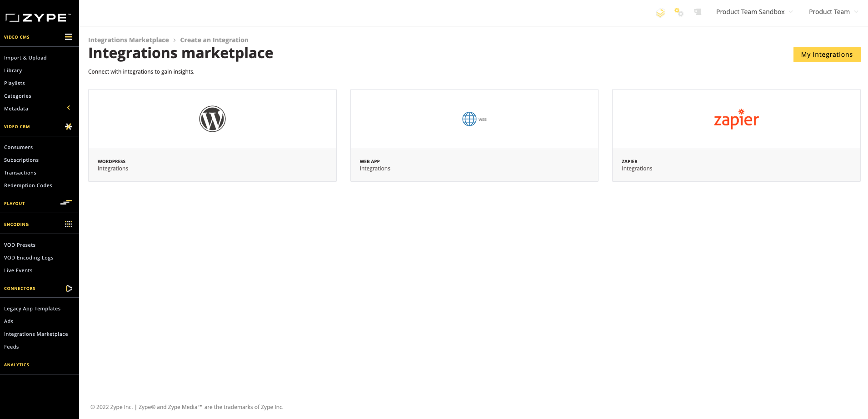Click the yellow stacked layers icon in header
Screen dimensions: 868x419
[x=661, y=13]
